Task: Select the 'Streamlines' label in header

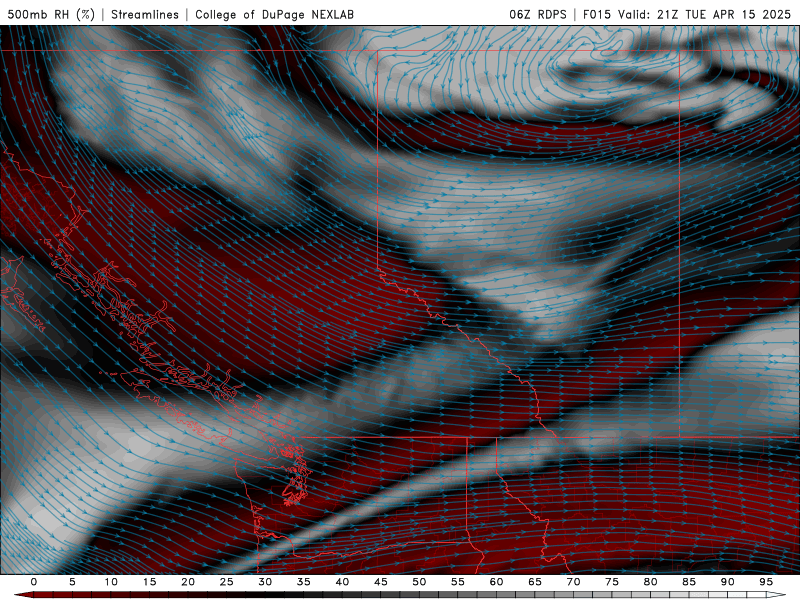Action: click(x=145, y=14)
